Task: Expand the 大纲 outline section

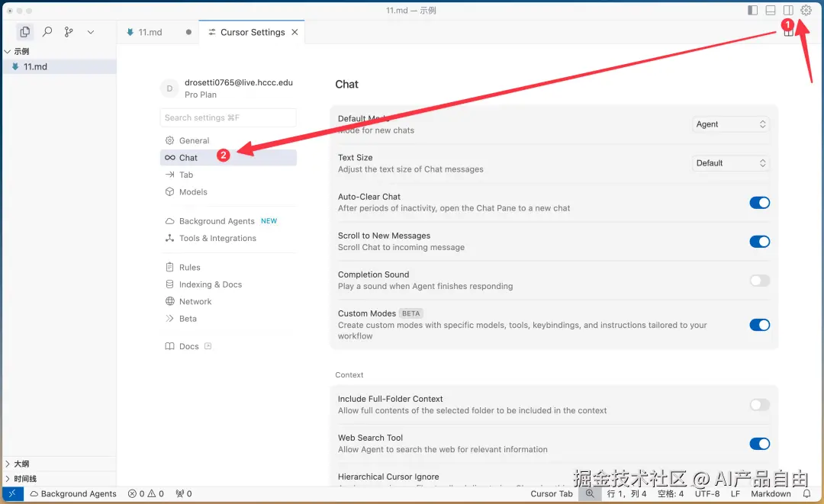Action: click(x=59, y=464)
